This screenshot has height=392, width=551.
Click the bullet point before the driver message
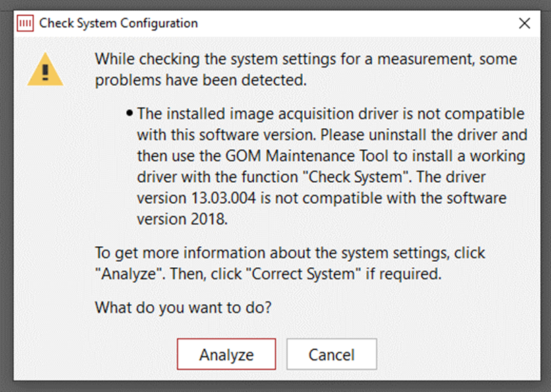129,113
